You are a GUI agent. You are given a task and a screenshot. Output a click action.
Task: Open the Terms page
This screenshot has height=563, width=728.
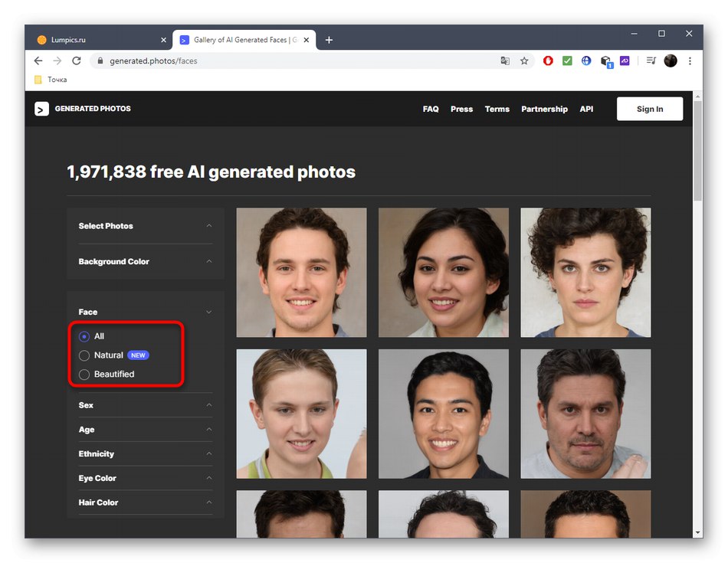(x=497, y=109)
